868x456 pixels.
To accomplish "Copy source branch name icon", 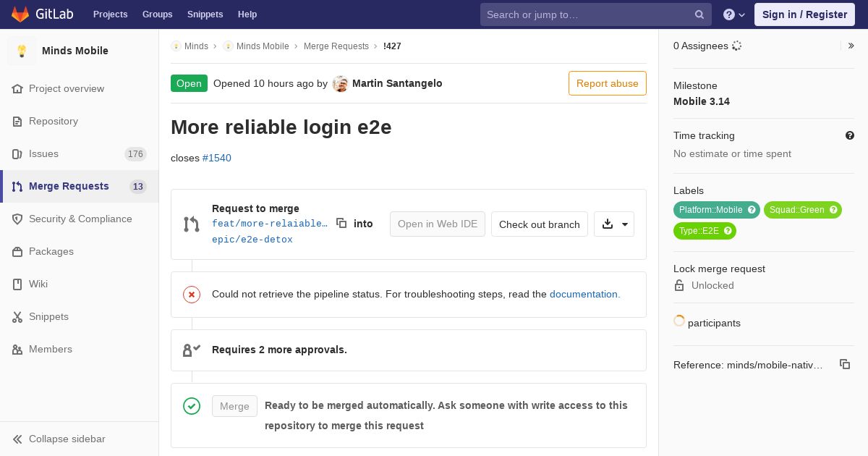I will coord(341,223).
